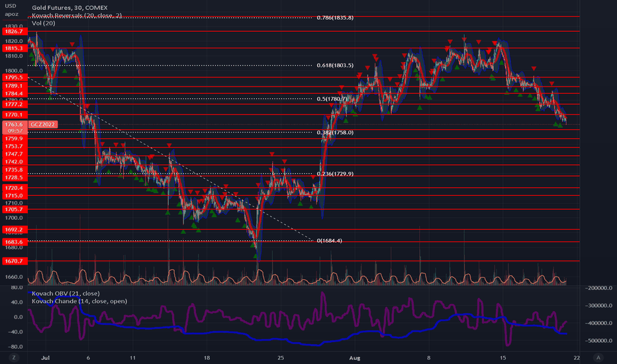Screen dimensions: 617x364
Task: Select the 1728.5 price level label
Action: point(15,177)
